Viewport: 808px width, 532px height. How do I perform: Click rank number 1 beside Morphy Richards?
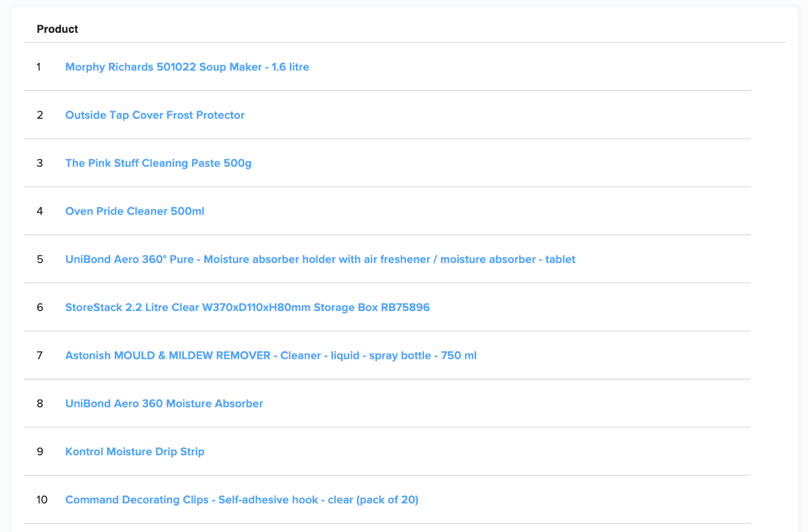tap(39, 67)
